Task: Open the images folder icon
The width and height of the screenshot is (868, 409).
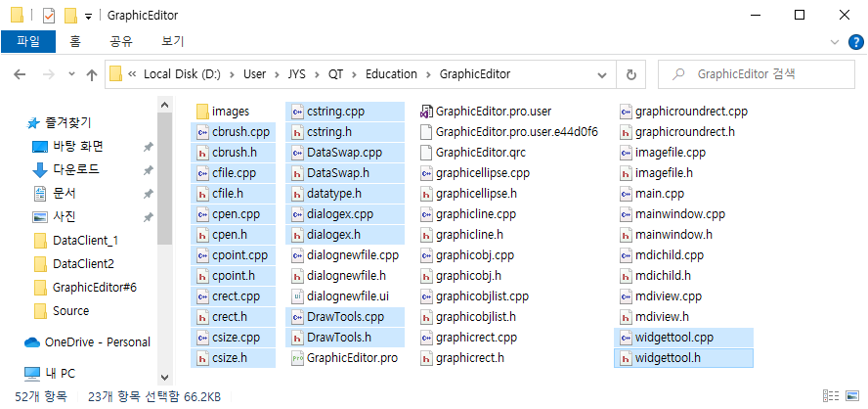Action: coord(202,112)
